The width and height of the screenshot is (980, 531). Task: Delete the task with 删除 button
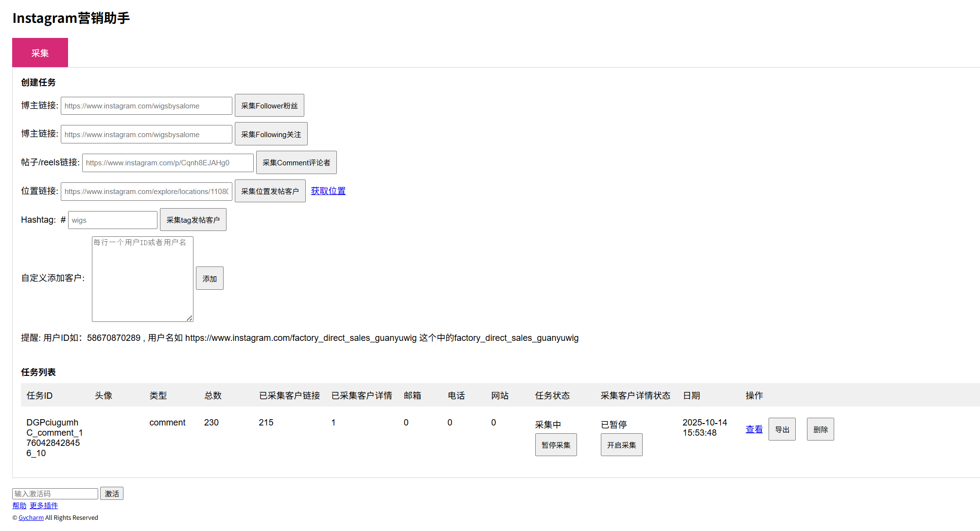[820, 429]
